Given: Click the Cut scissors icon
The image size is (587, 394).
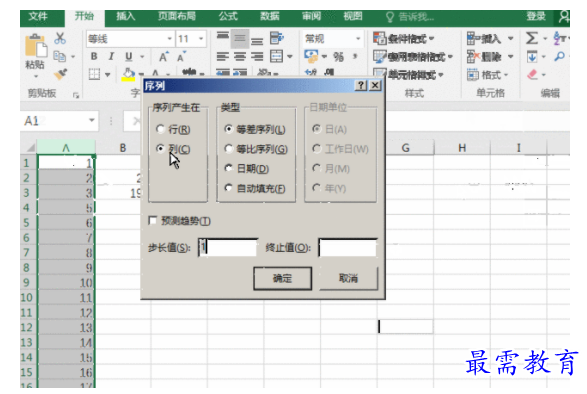Looking at the screenshot, I should 60,39.
